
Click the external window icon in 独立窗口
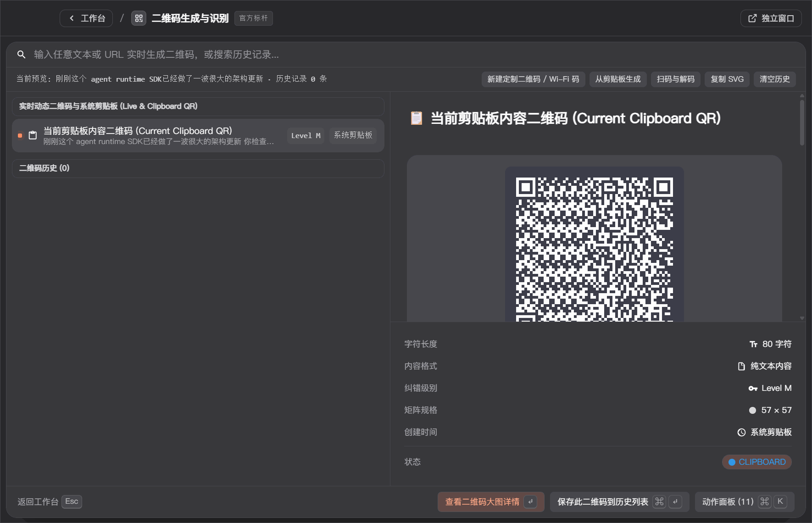click(752, 18)
